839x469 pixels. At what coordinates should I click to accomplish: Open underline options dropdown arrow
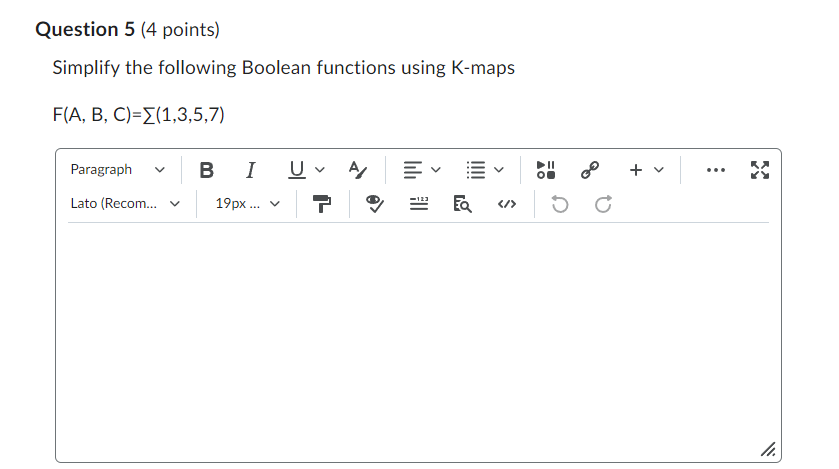click(320, 170)
